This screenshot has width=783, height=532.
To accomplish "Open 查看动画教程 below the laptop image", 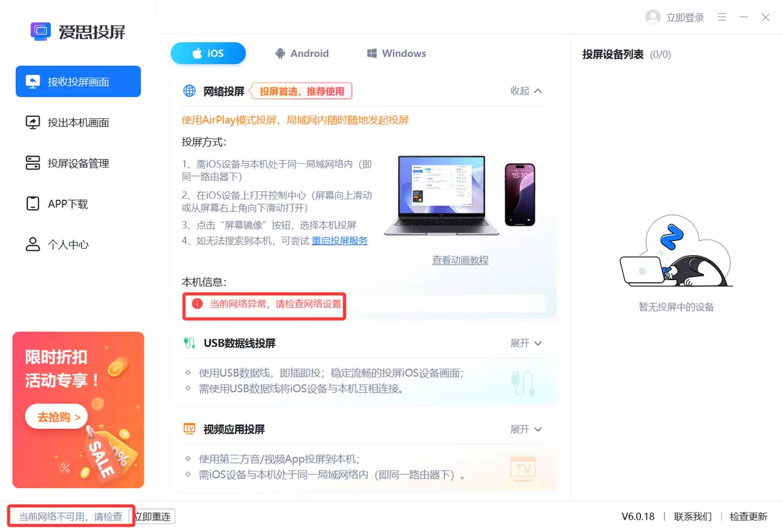I will 459,259.
